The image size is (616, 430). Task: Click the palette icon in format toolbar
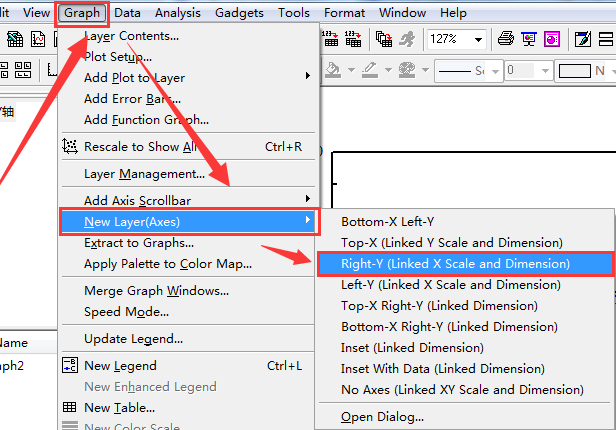pyautogui.click(x=406, y=71)
